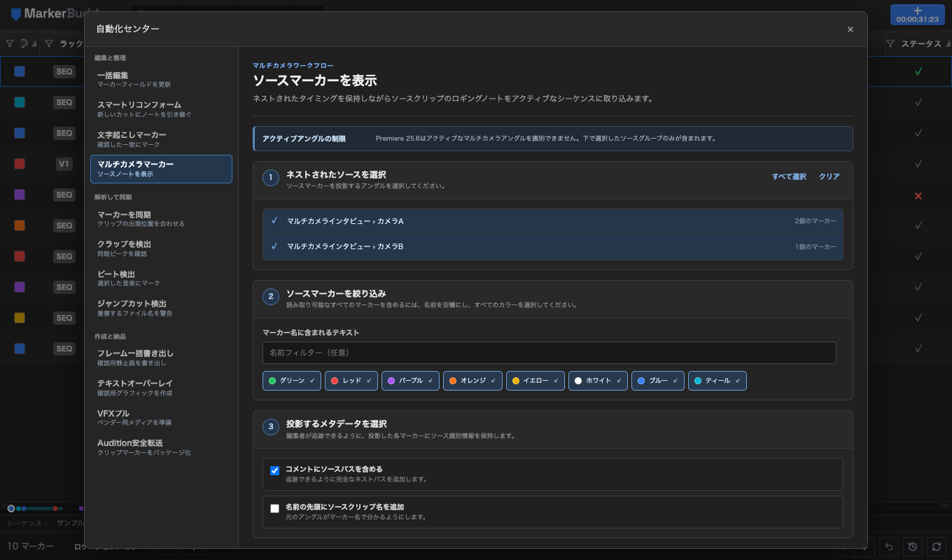
Task: Click the first funnel filter icon top-left
Action: (x=10, y=43)
